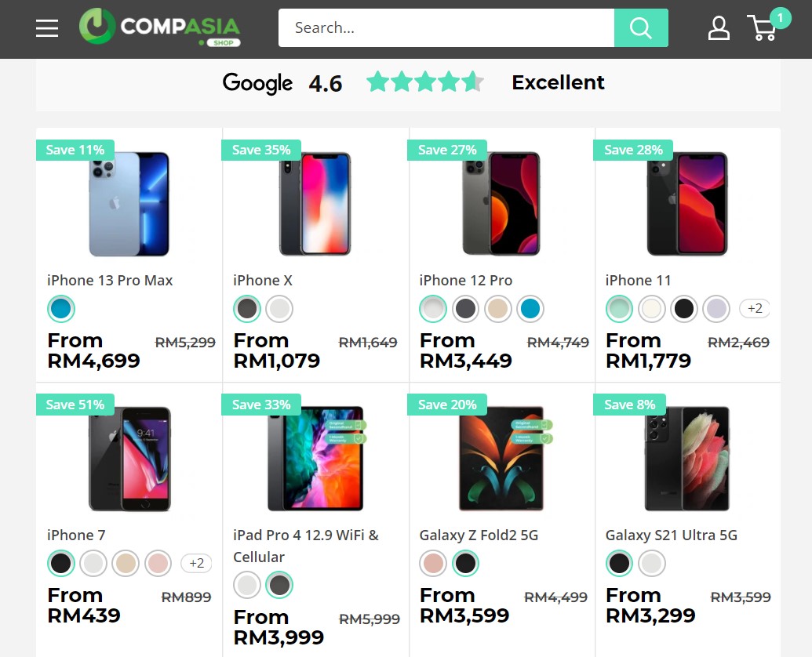Choose white color option for iPhone X
812x657 pixels.
279,309
